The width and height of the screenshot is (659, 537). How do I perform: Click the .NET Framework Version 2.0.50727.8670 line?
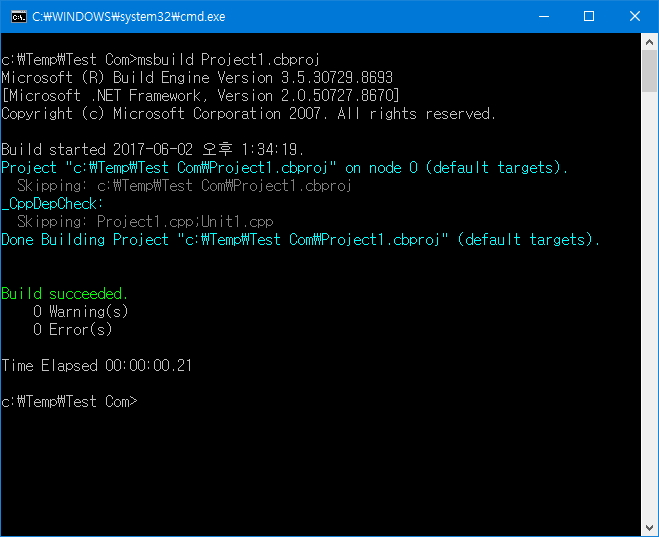200,96
